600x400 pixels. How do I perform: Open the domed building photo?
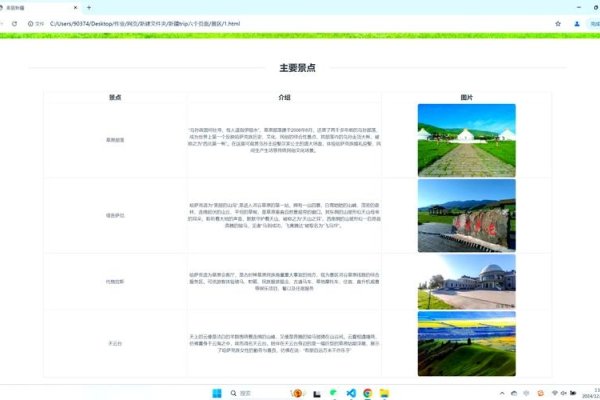click(466, 282)
